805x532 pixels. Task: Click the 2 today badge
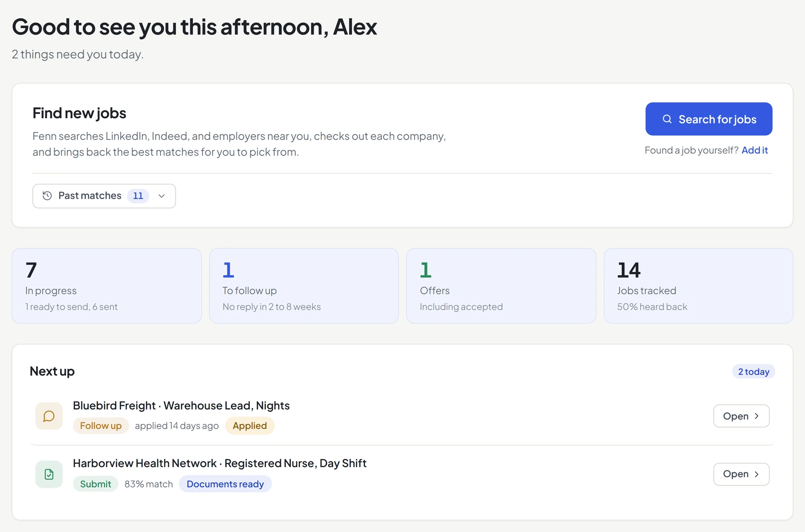click(754, 371)
